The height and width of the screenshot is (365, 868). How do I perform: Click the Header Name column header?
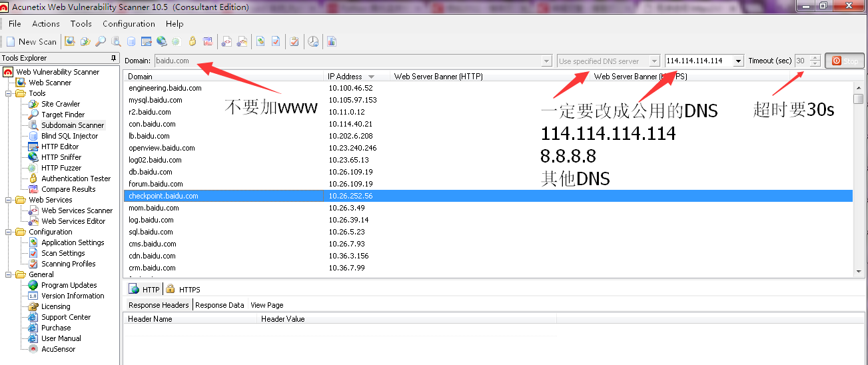tap(191, 319)
